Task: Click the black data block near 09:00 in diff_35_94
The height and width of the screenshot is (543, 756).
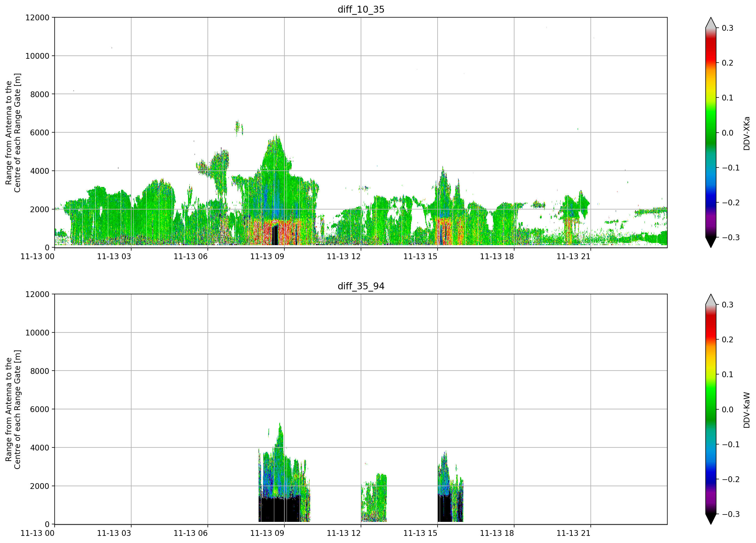Action: tap(279, 510)
